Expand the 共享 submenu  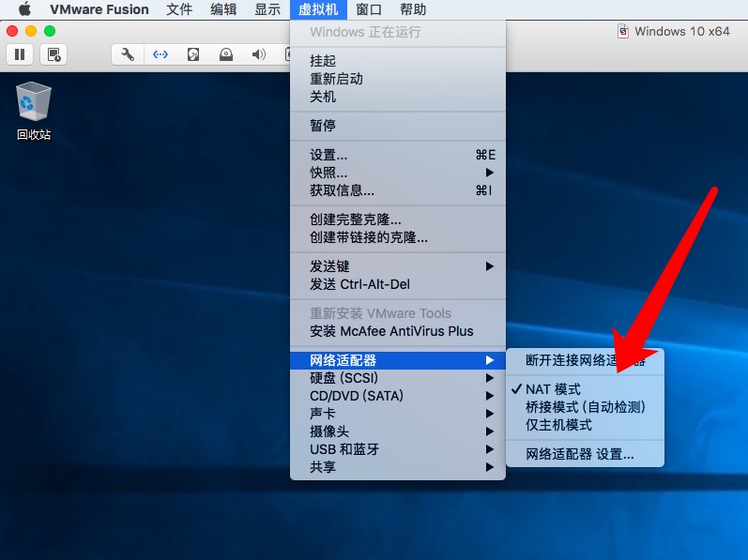pos(398,467)
